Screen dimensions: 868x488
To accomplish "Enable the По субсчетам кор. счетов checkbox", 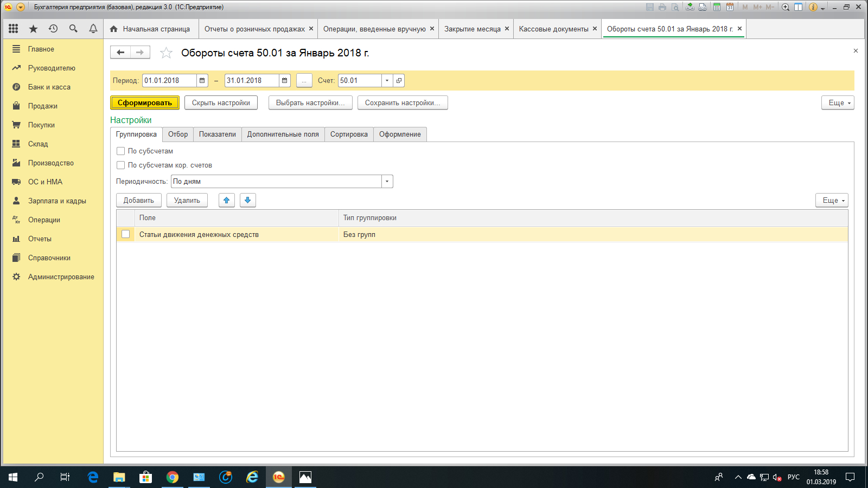I will (x=121, y=165).
